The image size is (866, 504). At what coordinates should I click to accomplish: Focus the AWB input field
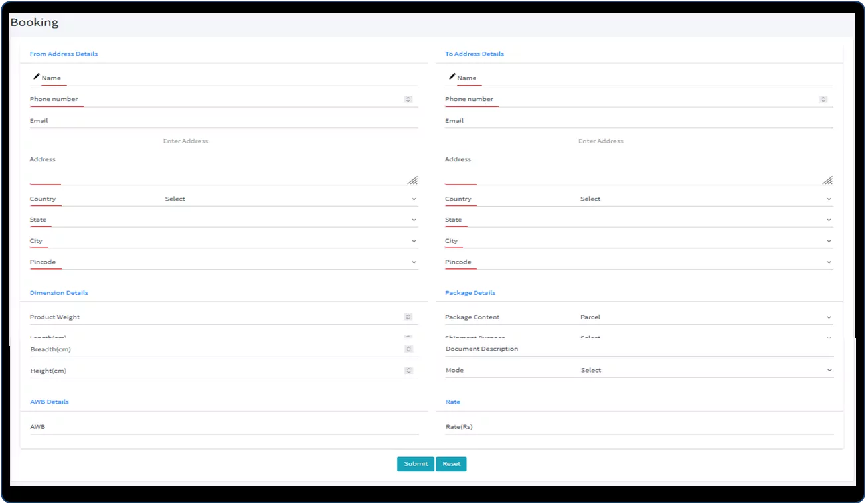224,427
